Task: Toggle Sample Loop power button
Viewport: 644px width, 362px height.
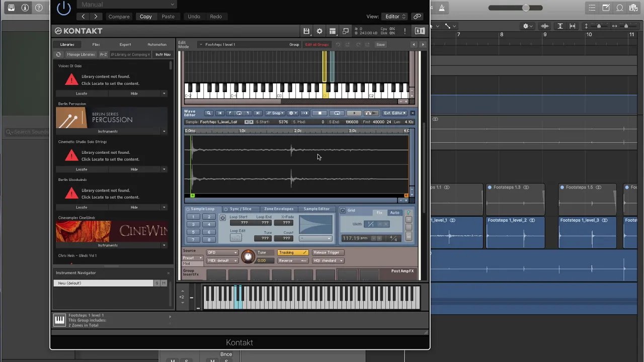Action: tap(188, 209)
